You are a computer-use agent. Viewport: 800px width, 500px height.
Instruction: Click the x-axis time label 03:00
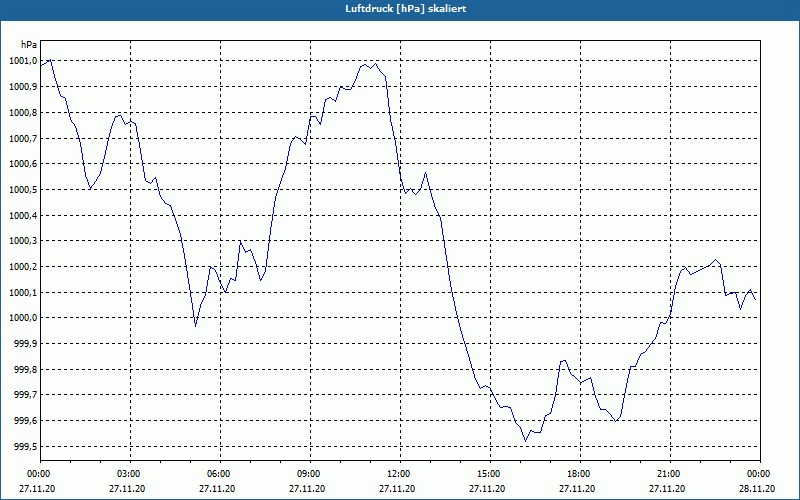[x=130, y=474]
